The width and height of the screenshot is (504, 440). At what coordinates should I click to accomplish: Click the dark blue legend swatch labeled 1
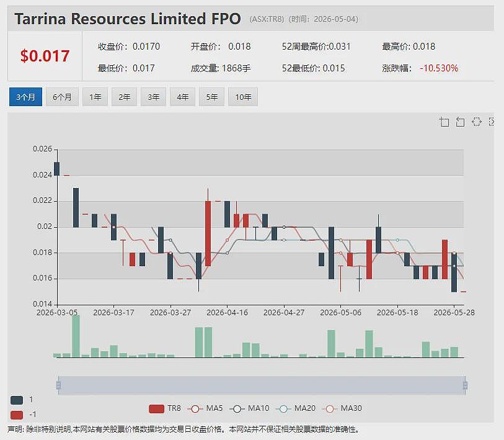click(x=17, y=400)
